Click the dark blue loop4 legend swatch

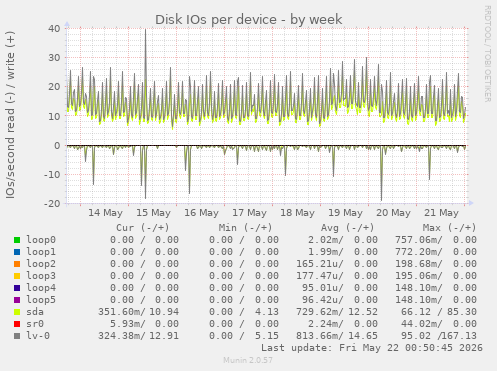click(x=17, y=288)
